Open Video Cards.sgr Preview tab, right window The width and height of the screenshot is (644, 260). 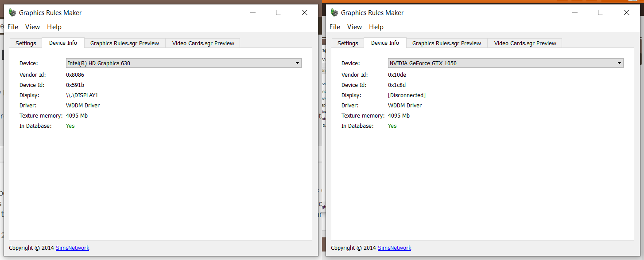coord(525,43)
